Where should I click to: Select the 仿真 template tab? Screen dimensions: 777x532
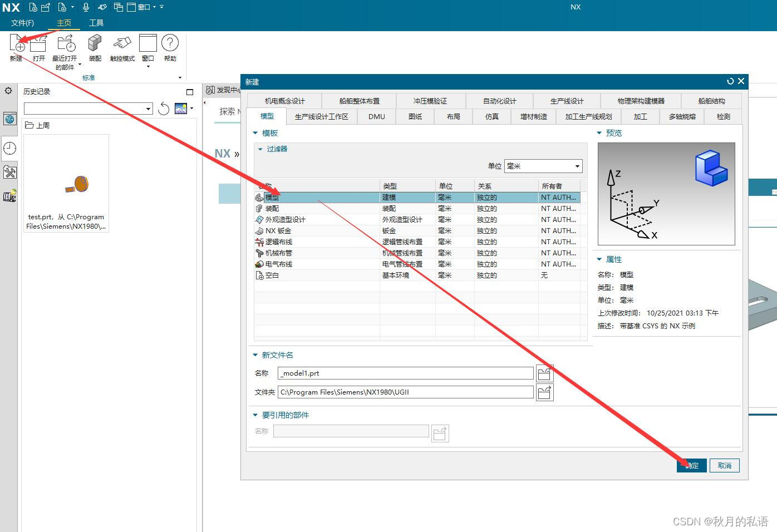[x=492, y=116]
